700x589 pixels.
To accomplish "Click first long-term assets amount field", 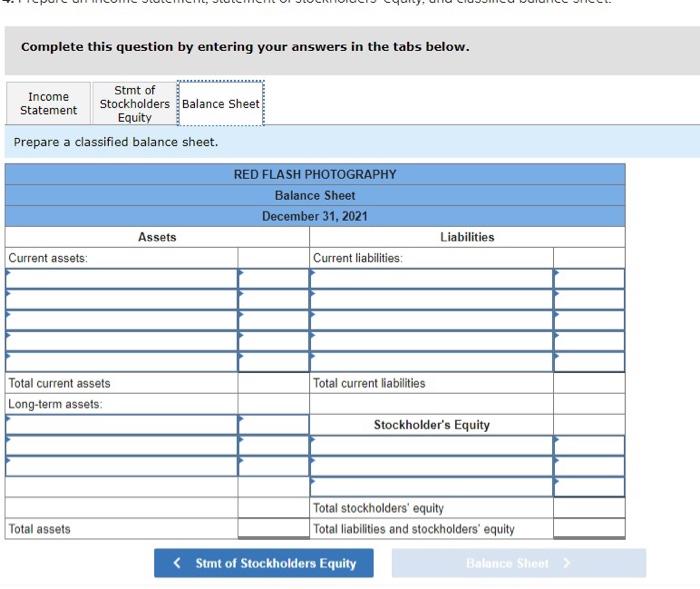I will click(x=274, y=425).
